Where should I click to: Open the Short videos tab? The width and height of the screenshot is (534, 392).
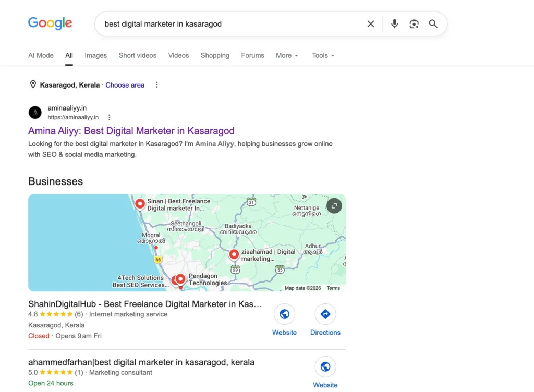(138, 55)
